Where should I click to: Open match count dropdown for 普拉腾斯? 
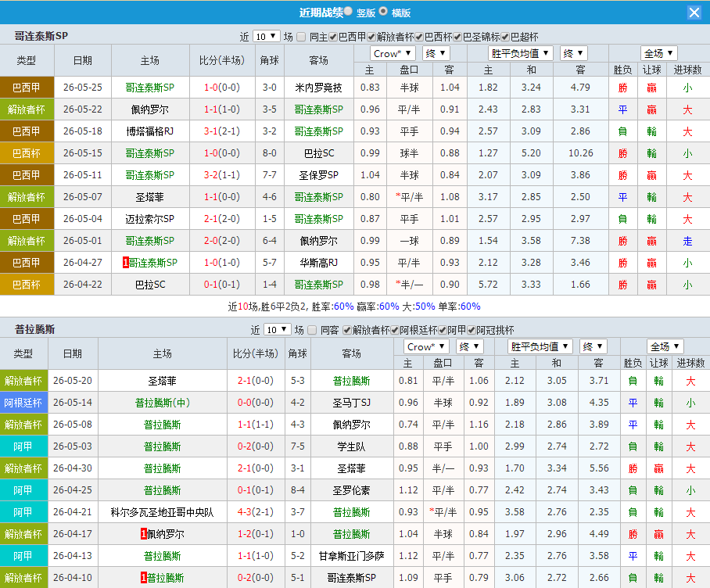[x=277, y=329]
